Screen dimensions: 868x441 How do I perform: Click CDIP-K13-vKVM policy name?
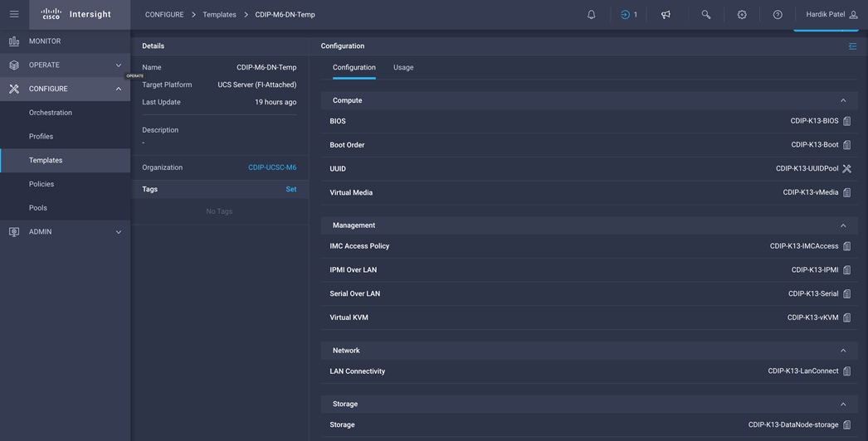pyautogui.click(x=812, y=317)
